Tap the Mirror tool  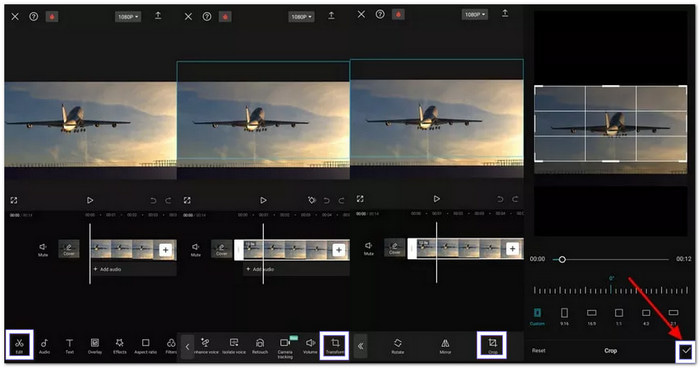[445, 346]
